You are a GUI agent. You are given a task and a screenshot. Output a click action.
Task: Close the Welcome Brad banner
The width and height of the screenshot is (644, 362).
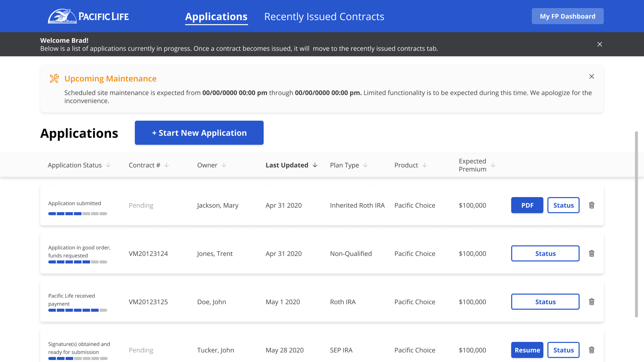(599, 44)
